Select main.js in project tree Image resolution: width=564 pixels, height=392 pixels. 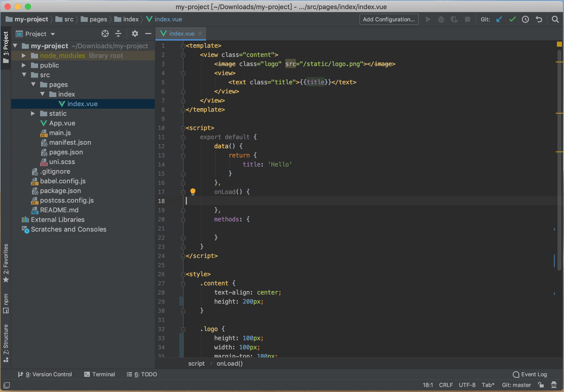[60, 133]
